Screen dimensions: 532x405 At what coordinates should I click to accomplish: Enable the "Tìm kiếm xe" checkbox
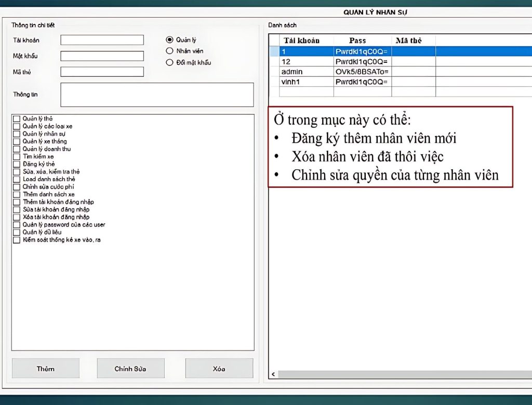(x=16, y=156)
